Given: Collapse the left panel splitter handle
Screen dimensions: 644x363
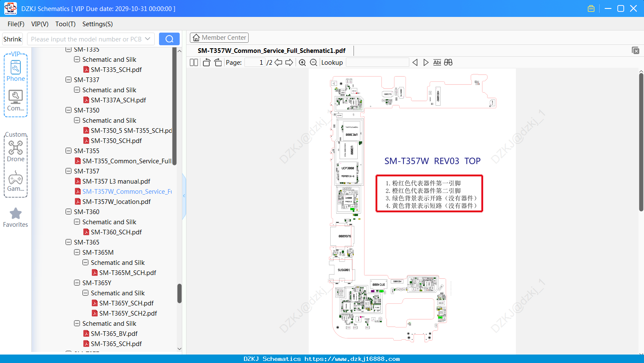Looking at the screenshot, I should tap(184, 196).
